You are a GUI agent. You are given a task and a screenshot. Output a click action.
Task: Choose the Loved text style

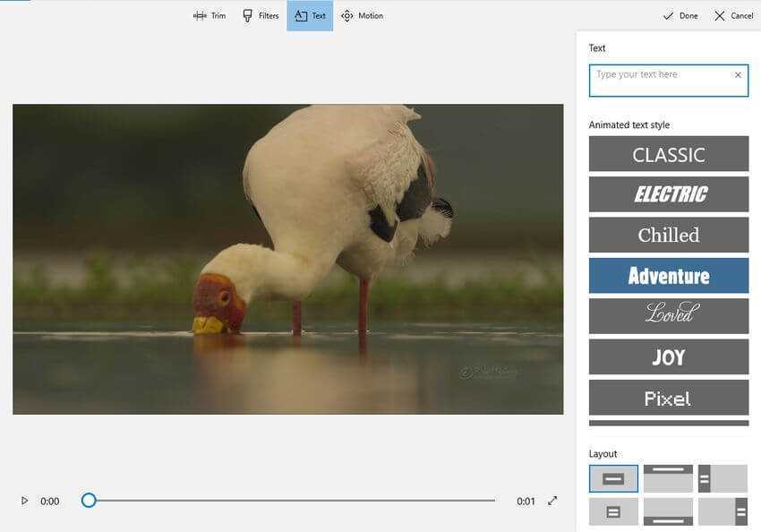click(x=669, y=316)
